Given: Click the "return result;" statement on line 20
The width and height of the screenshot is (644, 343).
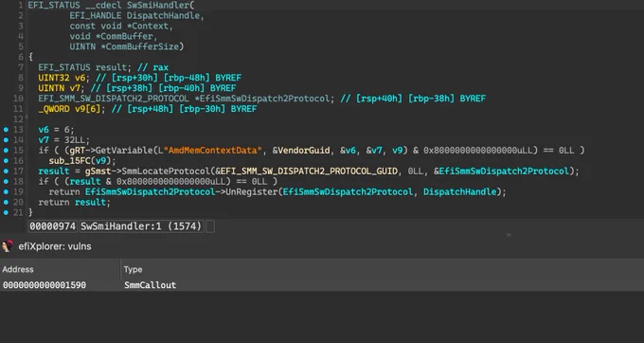Looking at the screenshot, I should pos(74,202).
